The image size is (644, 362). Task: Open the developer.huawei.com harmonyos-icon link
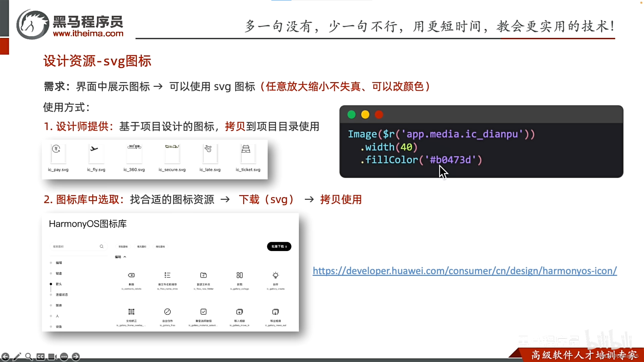coord(465,271)
